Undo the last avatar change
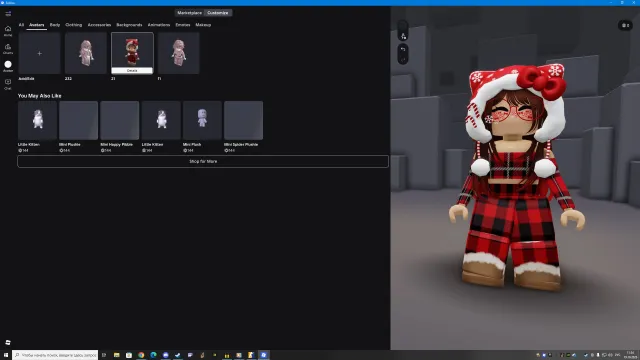 pyautogui.click(x=403, y=49)
